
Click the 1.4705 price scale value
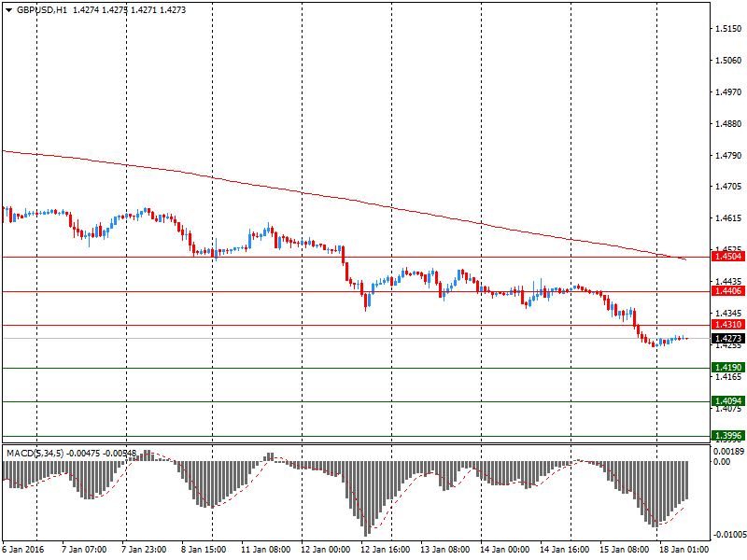click(x=728, y=186)
